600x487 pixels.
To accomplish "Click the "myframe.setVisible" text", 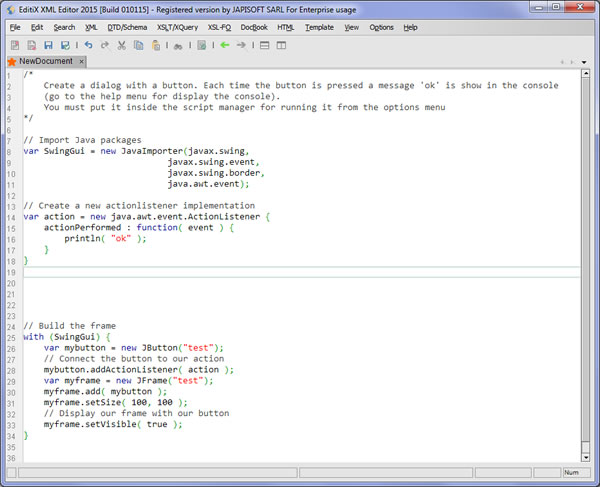I will click(x=90, y=424).
